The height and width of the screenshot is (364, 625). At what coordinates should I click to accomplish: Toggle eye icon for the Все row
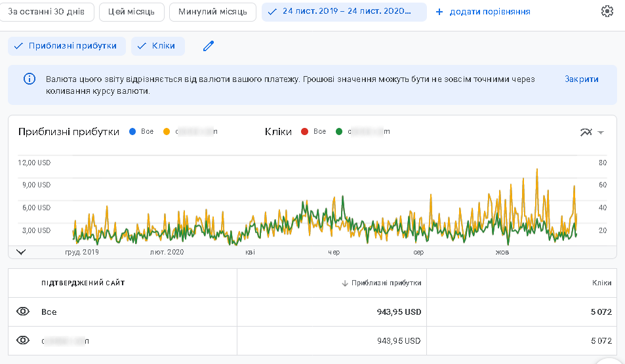(24, 312)
